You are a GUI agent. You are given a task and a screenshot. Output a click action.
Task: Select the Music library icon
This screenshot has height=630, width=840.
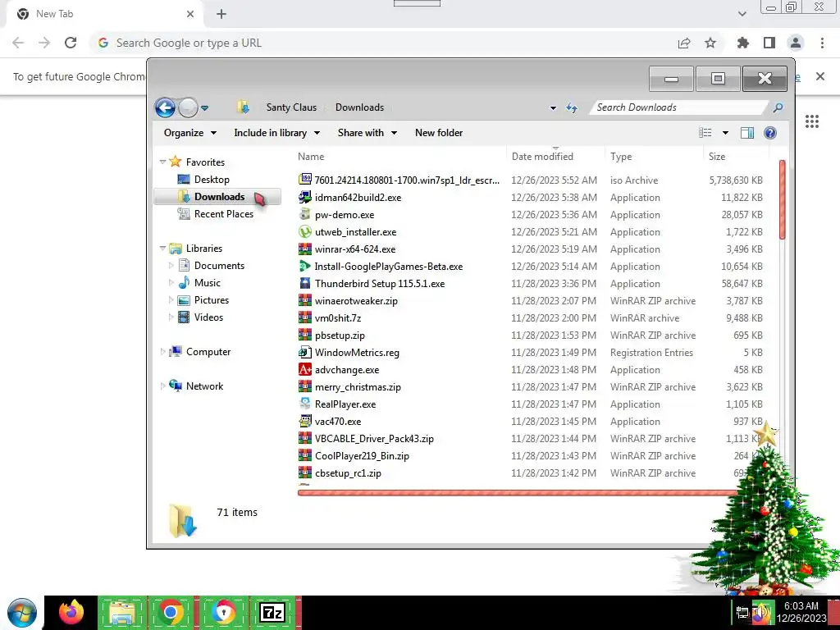(x=184, y=282)
